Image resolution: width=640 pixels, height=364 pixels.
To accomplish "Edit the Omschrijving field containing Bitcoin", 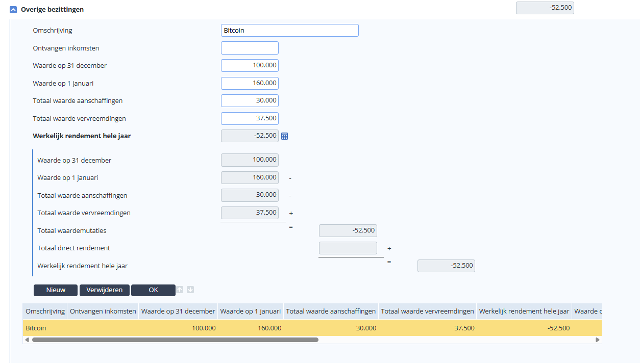I will click(290, 31).
